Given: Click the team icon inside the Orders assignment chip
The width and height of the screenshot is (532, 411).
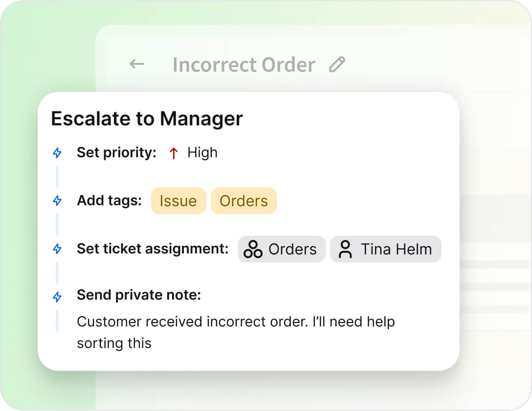Looking at the screenshot, I should [x=252, y=249].
